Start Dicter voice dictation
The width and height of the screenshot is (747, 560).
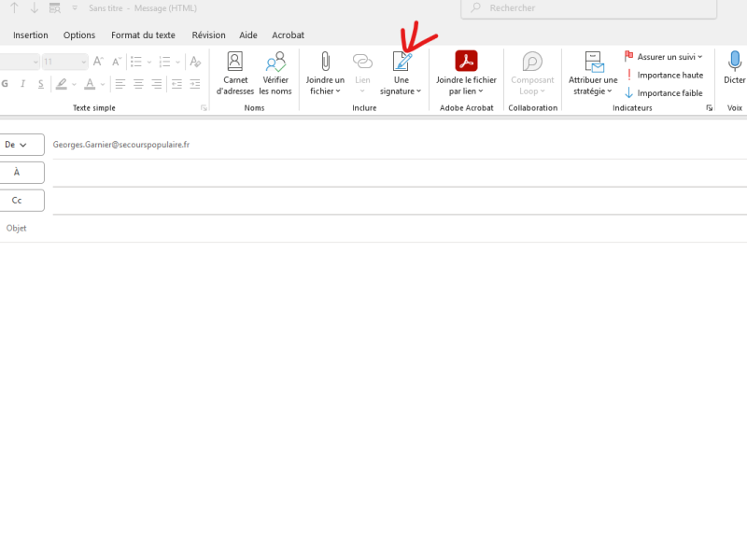click(x=734, y=67)
